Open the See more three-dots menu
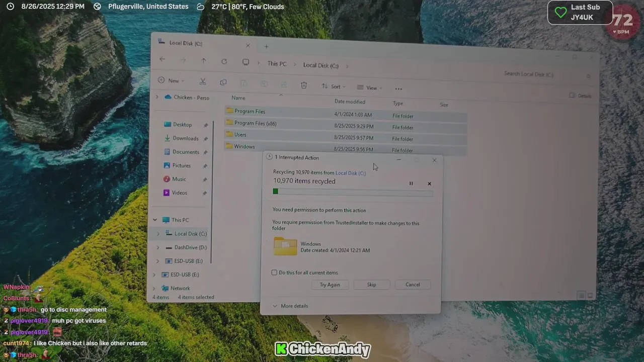This screenshot has height=362, width=644. (398, 88)
